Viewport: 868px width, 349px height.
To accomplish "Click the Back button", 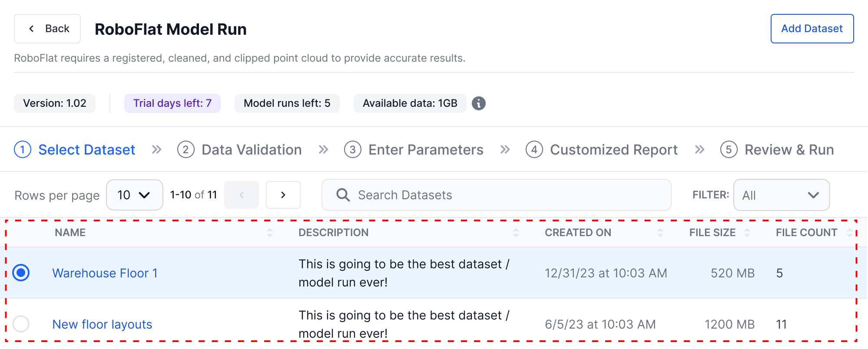I will click(x=47, y=29).
